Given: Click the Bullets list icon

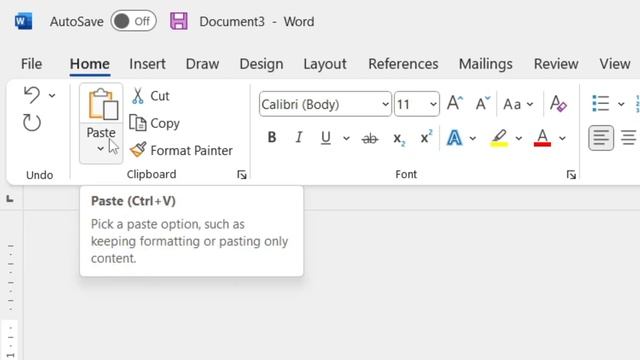Looking at the screenshot, I should pyautogui.click(x=600, y=104).
